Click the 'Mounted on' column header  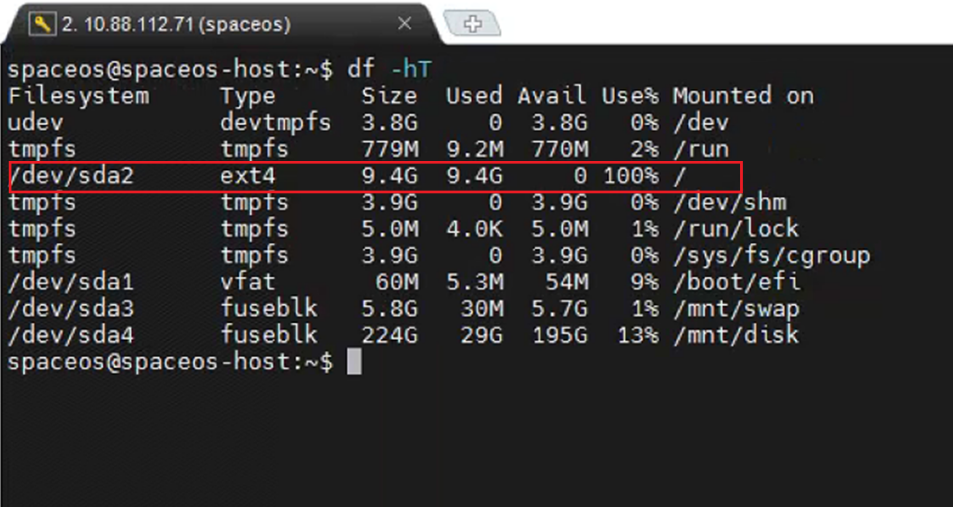742,96
